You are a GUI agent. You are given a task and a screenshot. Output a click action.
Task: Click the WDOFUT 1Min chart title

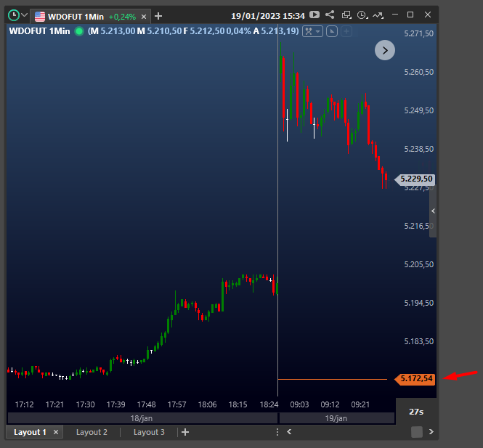click(x=39, y=31)
